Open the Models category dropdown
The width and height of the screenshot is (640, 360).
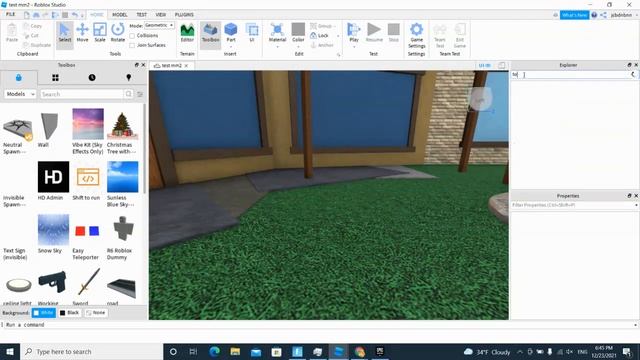[20, 94]
